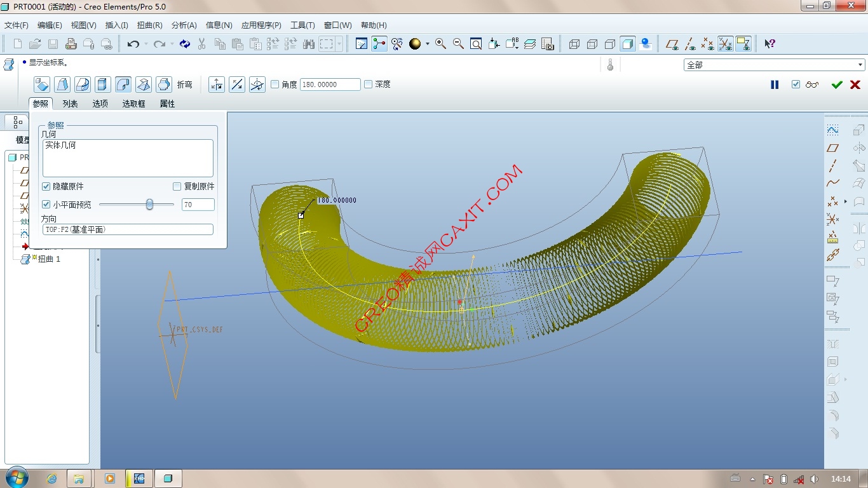Image resolution: width=868 pixels, height=488 pixels.
Task: Click the Zoom Out magnifier icon
Action: [458, 44]
